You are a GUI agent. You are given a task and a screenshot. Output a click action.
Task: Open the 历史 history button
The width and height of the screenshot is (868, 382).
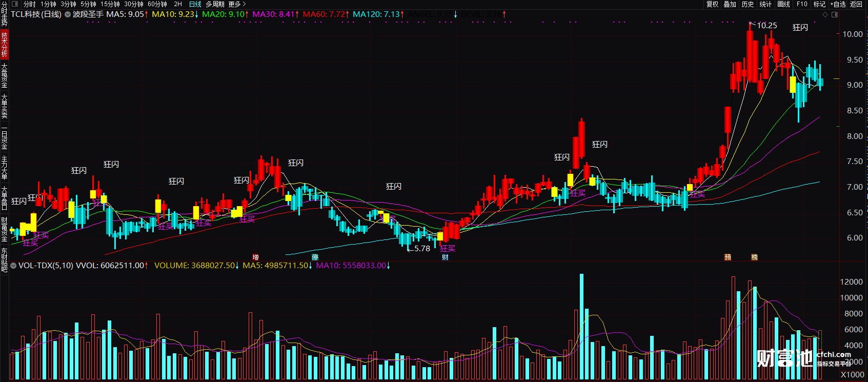[748, 4]
